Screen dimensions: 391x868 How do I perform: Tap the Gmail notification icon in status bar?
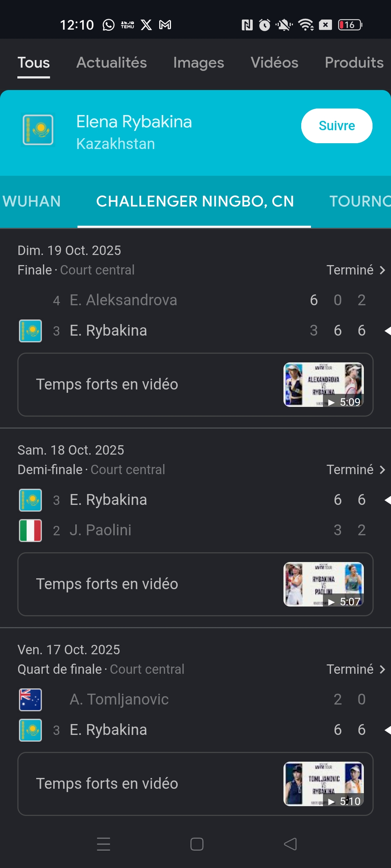165,25
